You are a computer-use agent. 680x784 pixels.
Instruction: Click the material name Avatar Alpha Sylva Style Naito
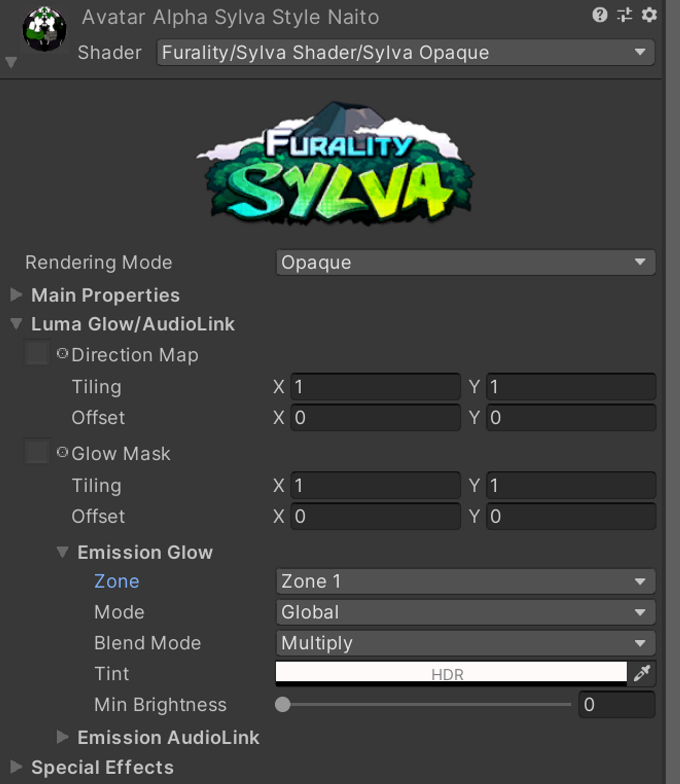tap(231, 18)
